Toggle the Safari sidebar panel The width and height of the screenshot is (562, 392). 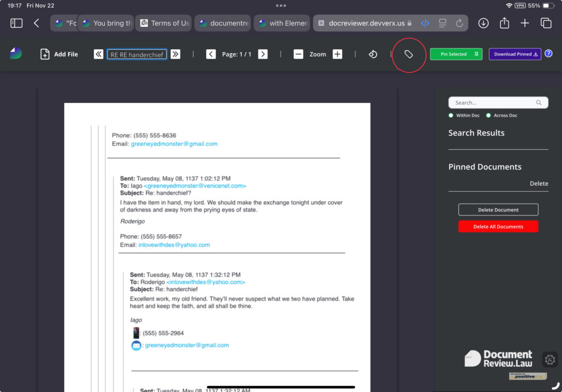coord(16,23)
